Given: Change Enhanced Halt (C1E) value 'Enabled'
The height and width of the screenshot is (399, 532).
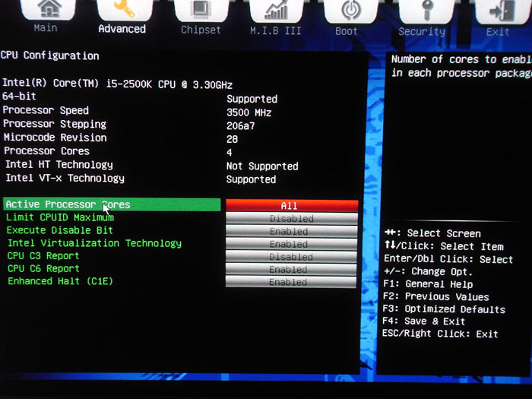Looking at the screenshot, I should (291, 282).
